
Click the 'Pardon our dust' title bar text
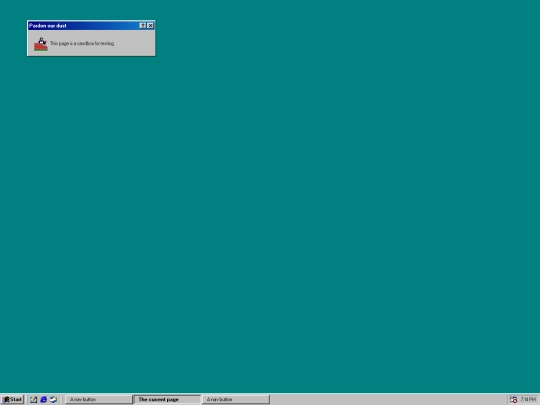pos(48,25)
